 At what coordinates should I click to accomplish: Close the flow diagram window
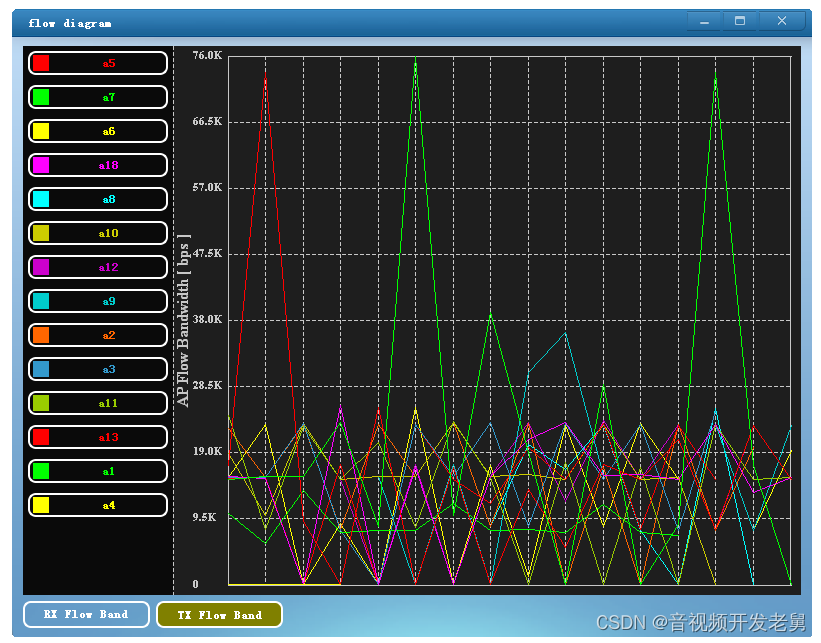point(782,21)
